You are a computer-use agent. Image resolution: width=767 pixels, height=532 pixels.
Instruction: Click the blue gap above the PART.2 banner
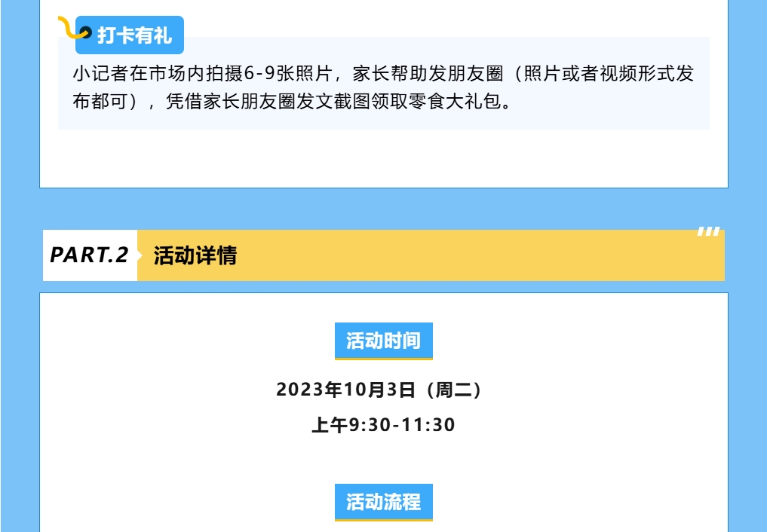tap(383, 209)
